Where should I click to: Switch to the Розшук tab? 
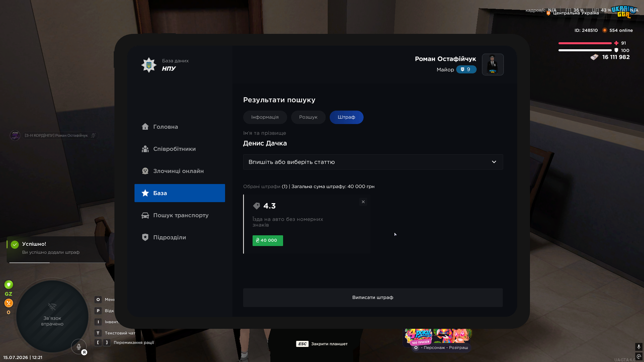308,117
